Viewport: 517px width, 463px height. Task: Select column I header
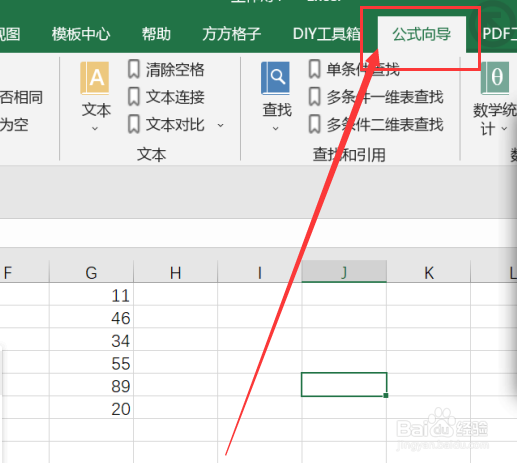[x=260, y=272]
